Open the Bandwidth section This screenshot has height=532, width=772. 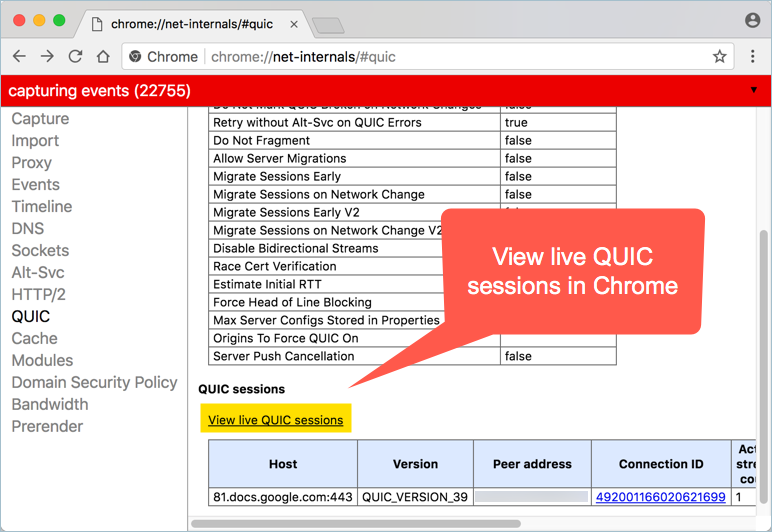(50, 405)
